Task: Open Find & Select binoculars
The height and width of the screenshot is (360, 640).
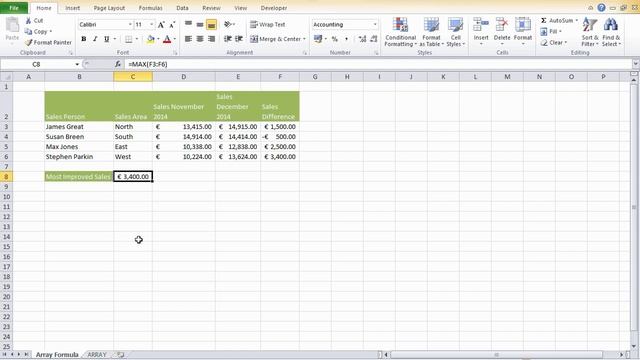Action: [611, 32]
